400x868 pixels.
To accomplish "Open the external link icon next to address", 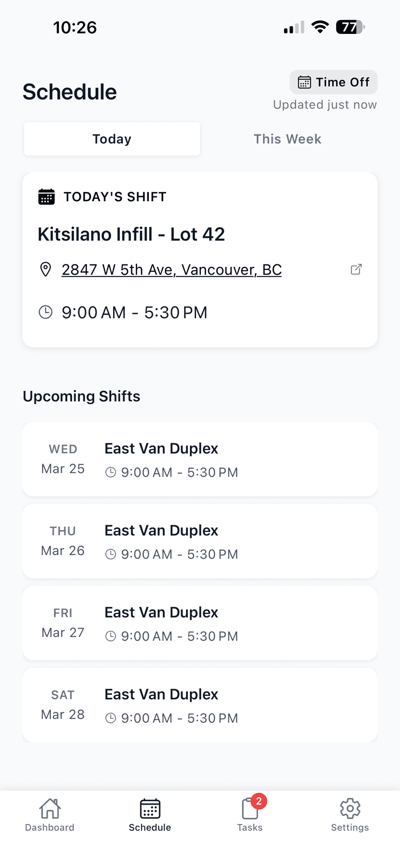I will pos(356,269).
